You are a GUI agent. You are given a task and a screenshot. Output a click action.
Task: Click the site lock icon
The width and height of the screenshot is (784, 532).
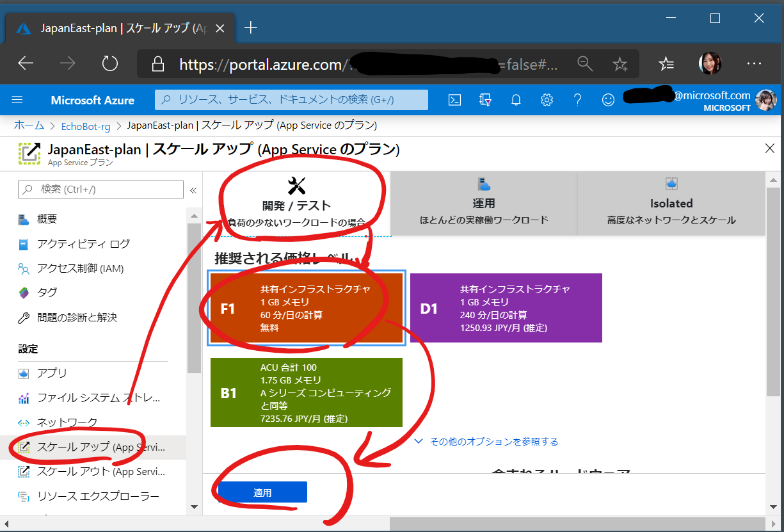pyautogui.click(x=157, y=64)
